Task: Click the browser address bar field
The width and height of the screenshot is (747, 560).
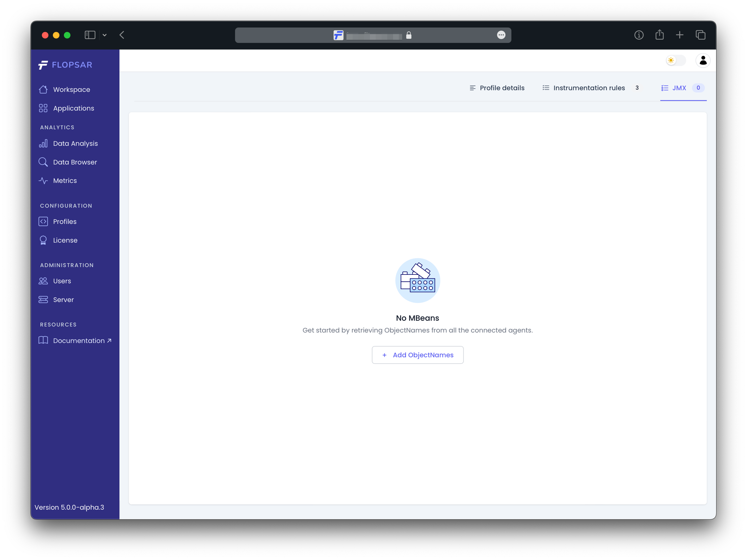Action: click(373, 35)
